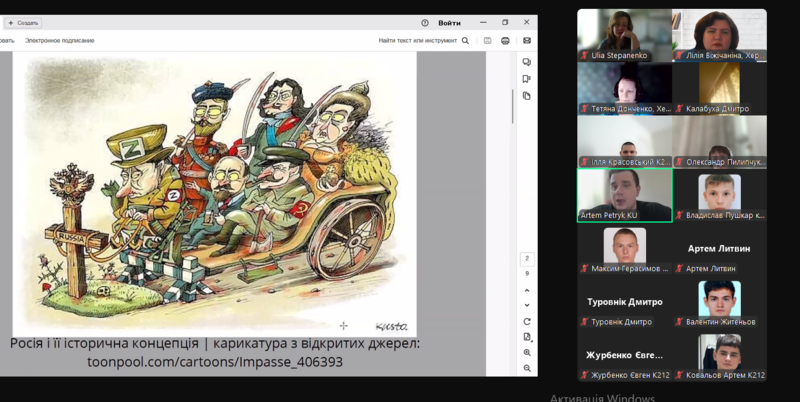Click total page count 9 text
Screen dimensions: 800x402
click(527, 273)
